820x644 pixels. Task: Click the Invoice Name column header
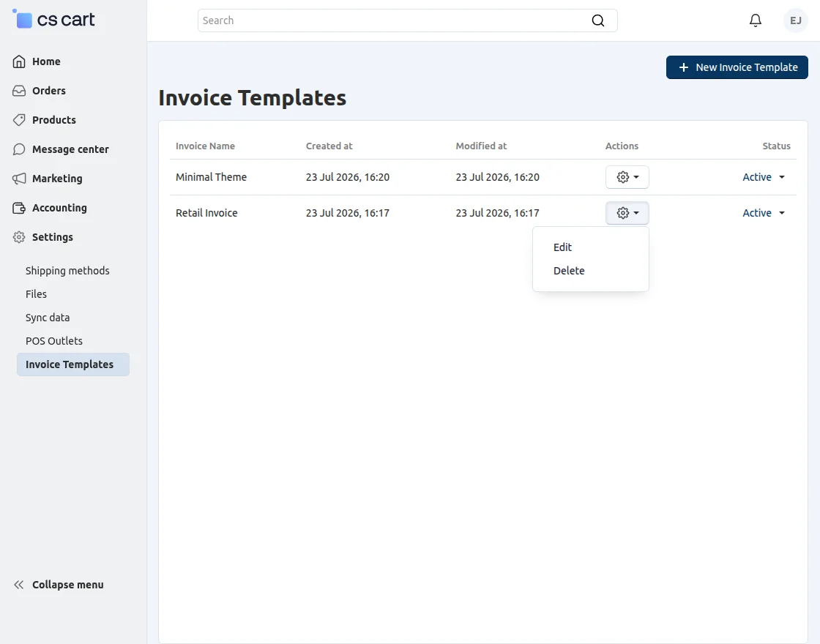205,146
